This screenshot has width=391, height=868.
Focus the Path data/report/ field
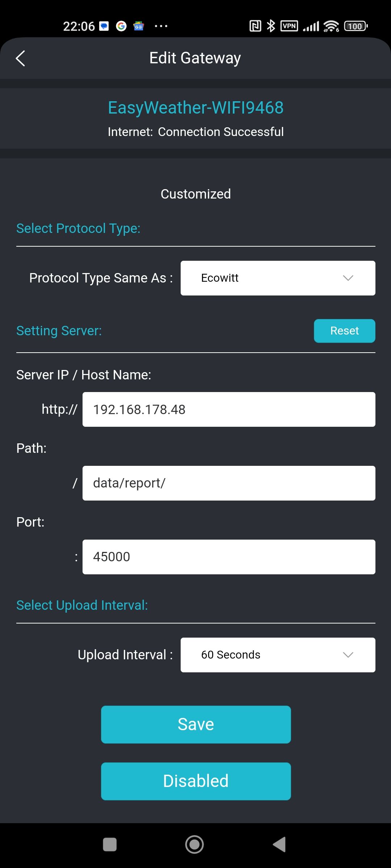[229, 483]
